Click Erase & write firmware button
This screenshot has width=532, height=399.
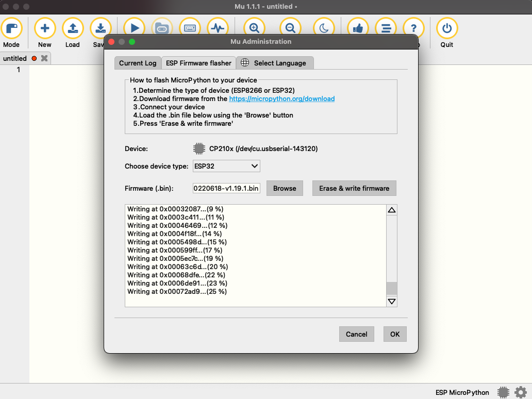click(354, 188)
